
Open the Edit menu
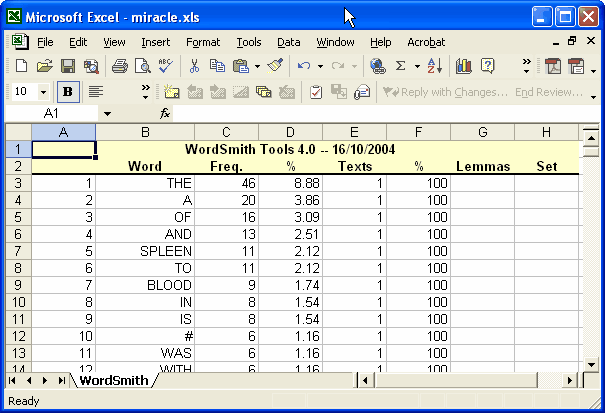78,42
